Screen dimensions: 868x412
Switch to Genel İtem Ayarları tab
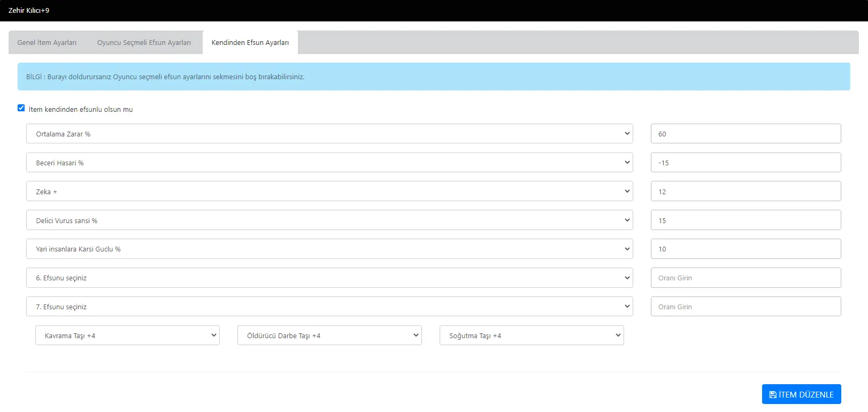click(47, 43)
